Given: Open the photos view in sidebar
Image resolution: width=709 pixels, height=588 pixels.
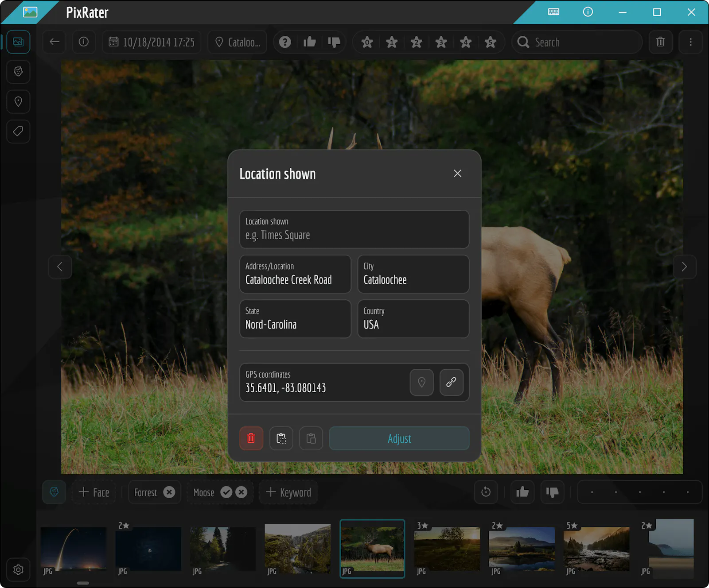Looking at the screenshot, I should pos(18,42).
